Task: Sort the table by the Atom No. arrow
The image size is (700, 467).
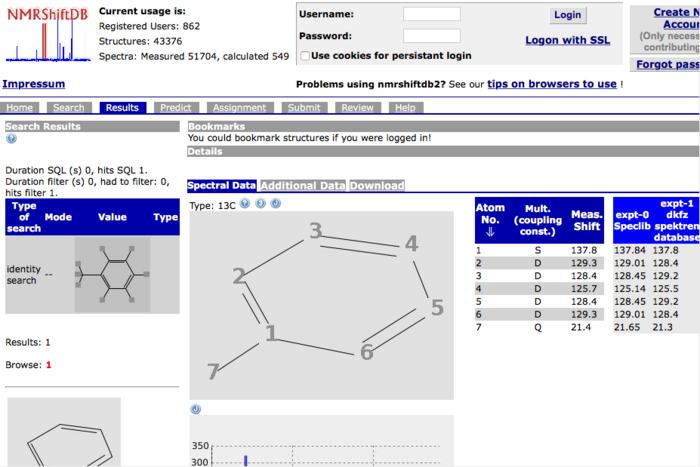Action: tap(489, 228)
